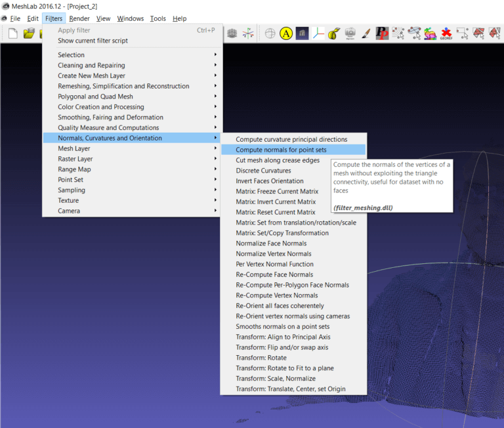
Task: Open the Render menu
Action: 79,18
